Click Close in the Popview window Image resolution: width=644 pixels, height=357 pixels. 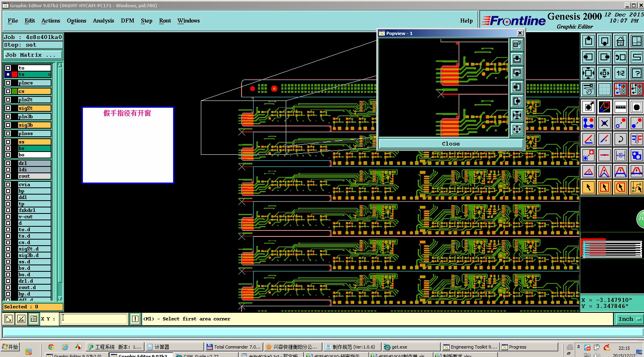451,144
